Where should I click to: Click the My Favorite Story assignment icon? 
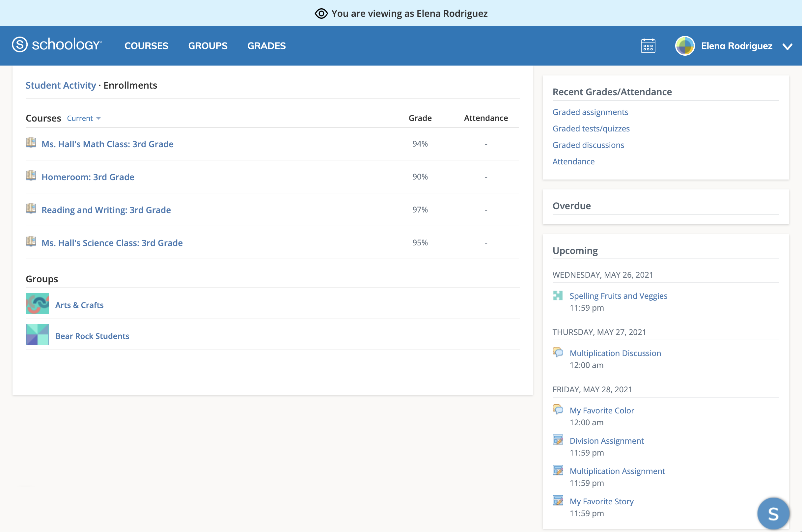[558, 500]
